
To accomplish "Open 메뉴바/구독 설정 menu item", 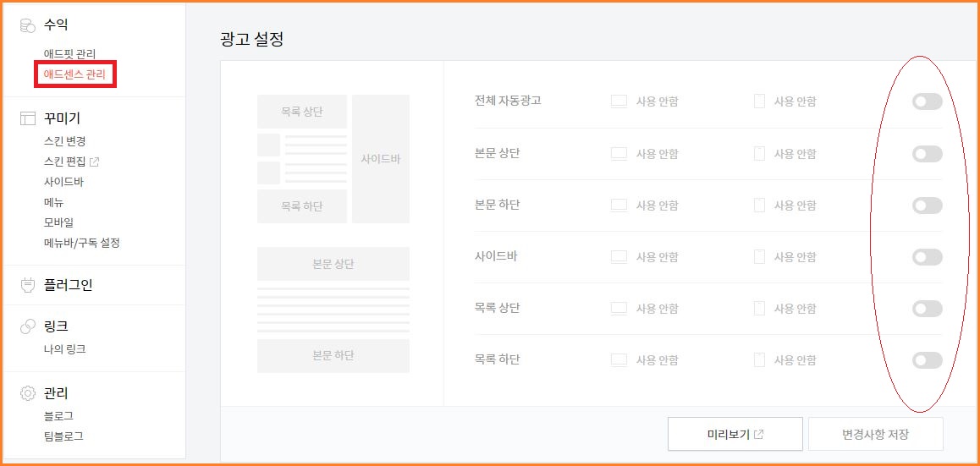I will click(81, 243).
